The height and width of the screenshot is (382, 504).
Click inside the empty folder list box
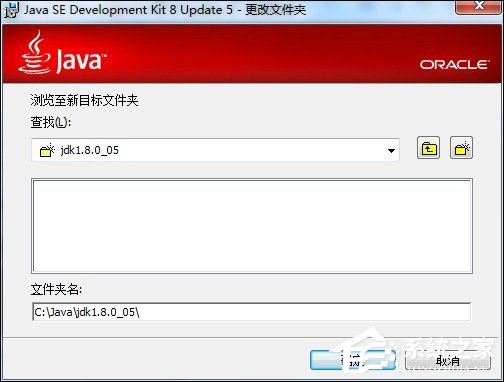tap(252, 226)
